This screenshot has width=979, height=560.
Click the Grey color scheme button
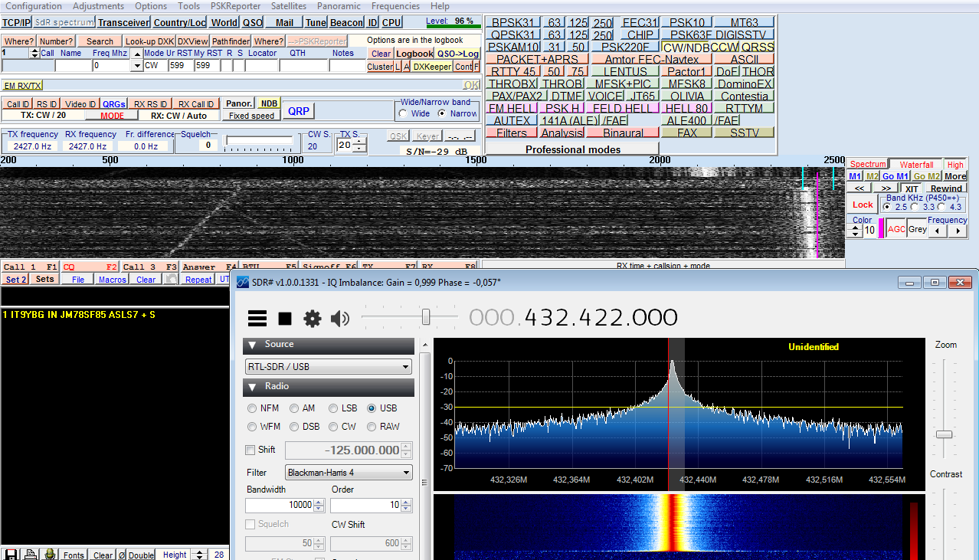pyautogui.click(x=918, y=229)
